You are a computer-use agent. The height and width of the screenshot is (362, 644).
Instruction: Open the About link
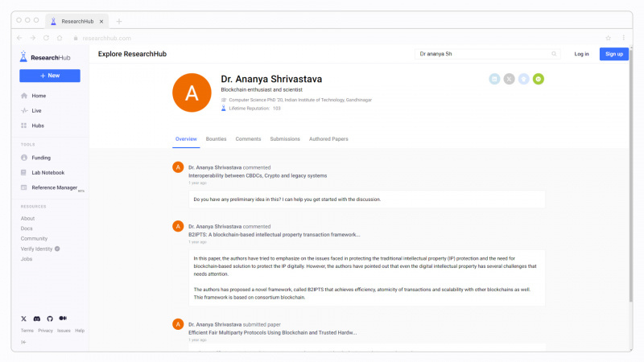(27, 218)
